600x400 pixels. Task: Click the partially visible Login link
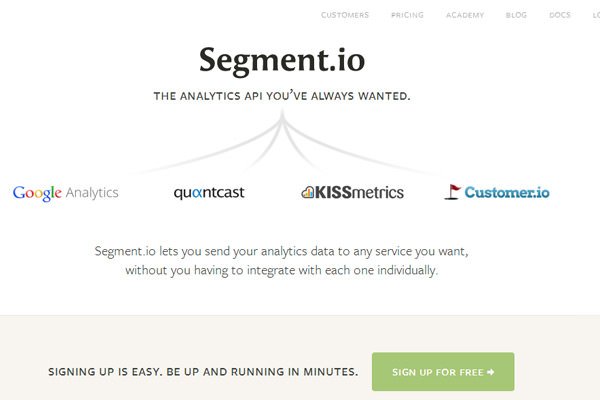pos(594,15)
